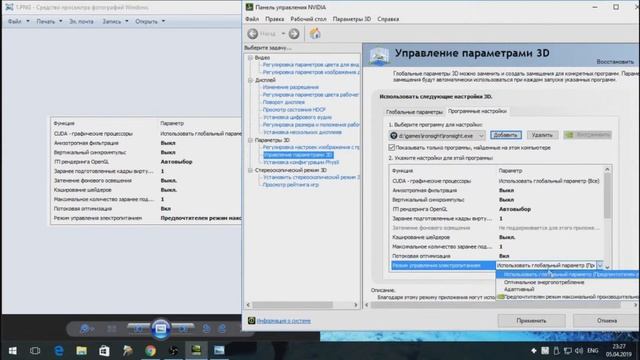The image size is (640, 360).
Task: Open Task View on the taskbar
Action: (x=35, y=351)
